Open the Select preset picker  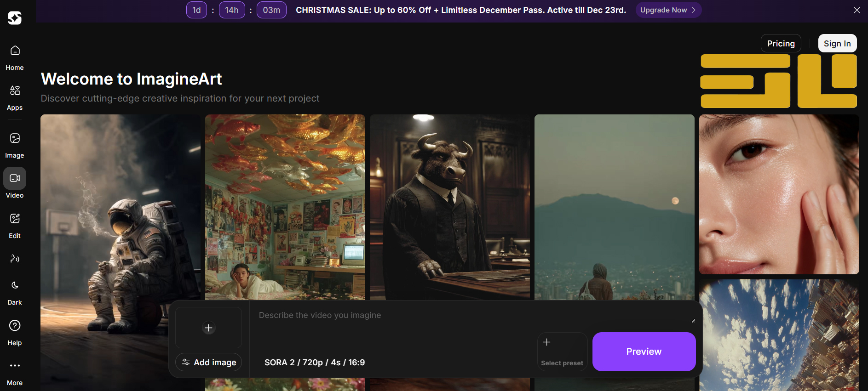coord(562,351)
